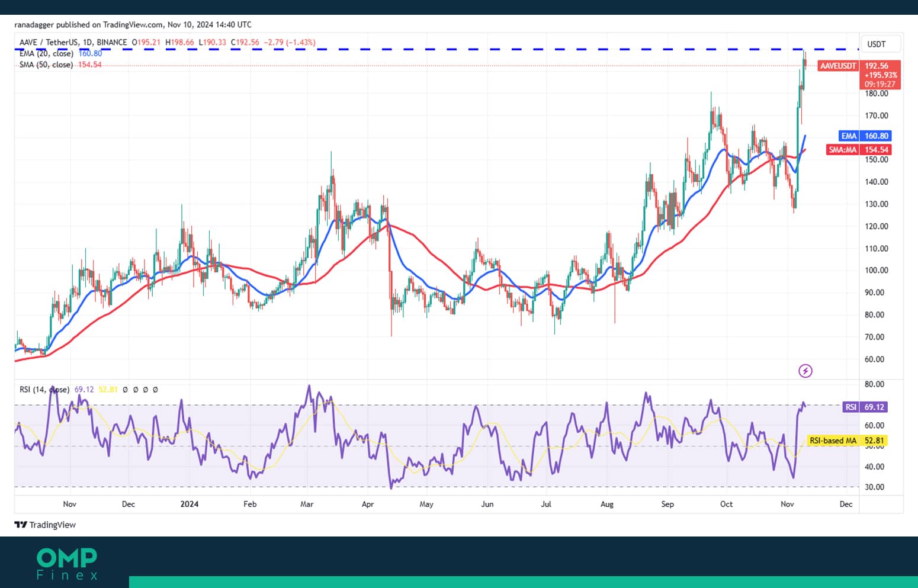The width and height of the screenshot is (918, 588).
Task: Click the 70.00 price axis level
Action: pos(875,337)
